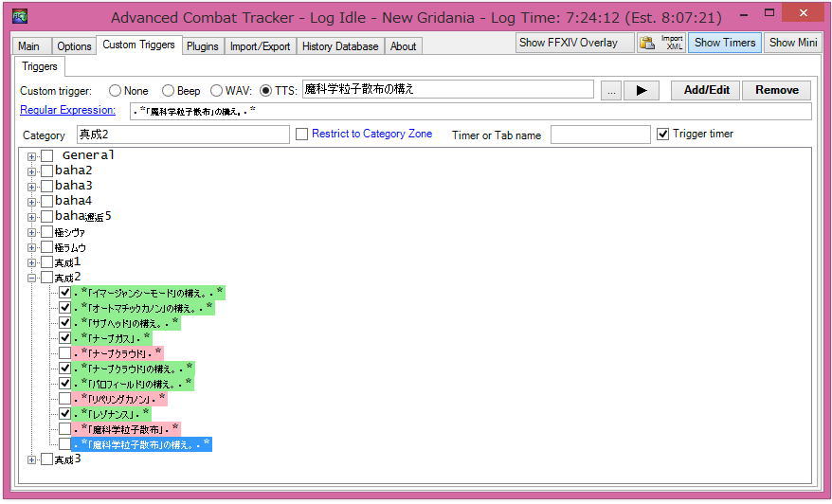The width and height of the screenshot is (832, 504).
Task: Check the pink 「魔科学粒子散布」 trigger checkbox
Action: [x=64, y=428]
